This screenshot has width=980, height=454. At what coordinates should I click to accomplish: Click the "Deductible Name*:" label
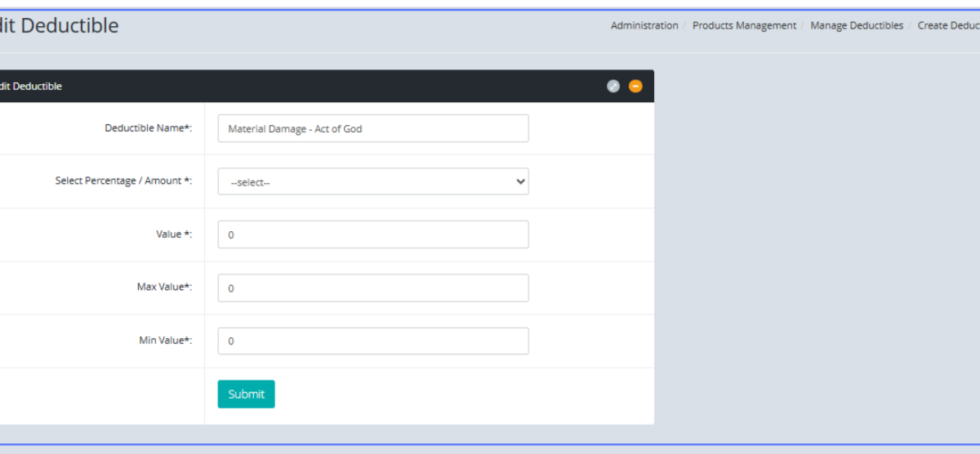click(x=148, y=128)
